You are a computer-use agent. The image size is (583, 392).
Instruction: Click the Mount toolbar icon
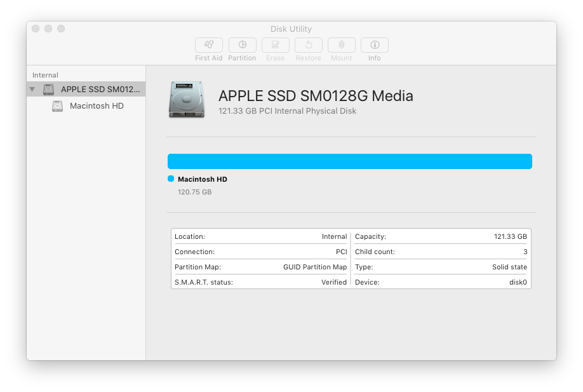pos(342,45)
